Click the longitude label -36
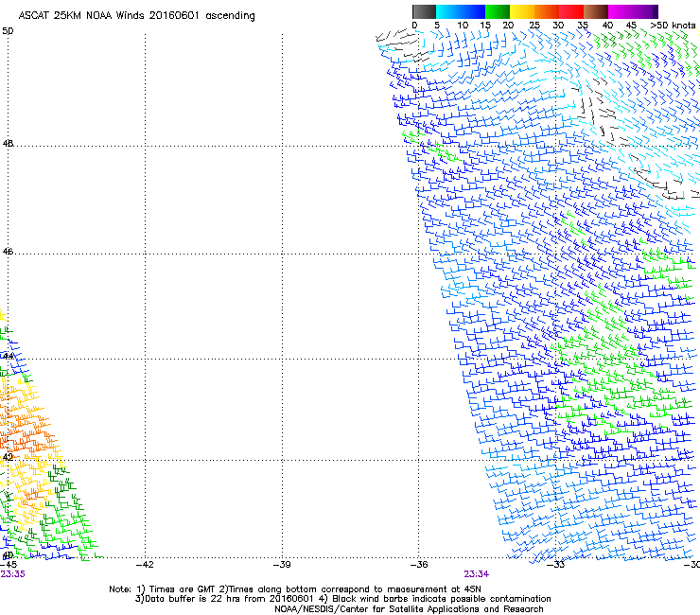This screenshot has height=615, width=700. click(x=419, y=565)
